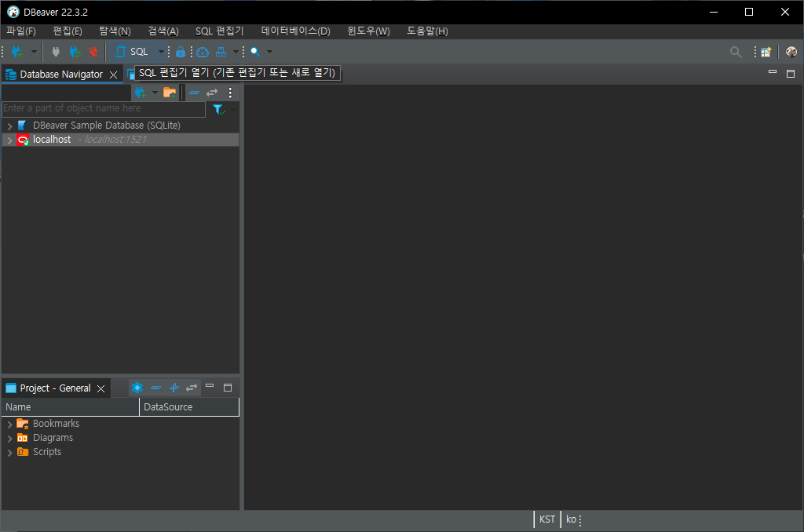Click the orange New Folder icon in Navigator
The height and width of the screenshot is (532, 804).
pos(170,93)
